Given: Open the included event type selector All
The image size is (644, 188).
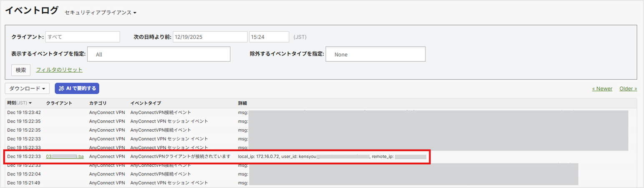Looking at the screenshot, I should tap(158, 54).
